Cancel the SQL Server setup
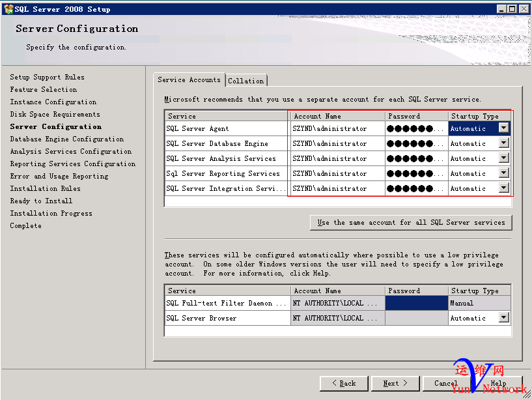Image resolution: width=532 pixels, height=400 pixels. click(x=446, y=383)
